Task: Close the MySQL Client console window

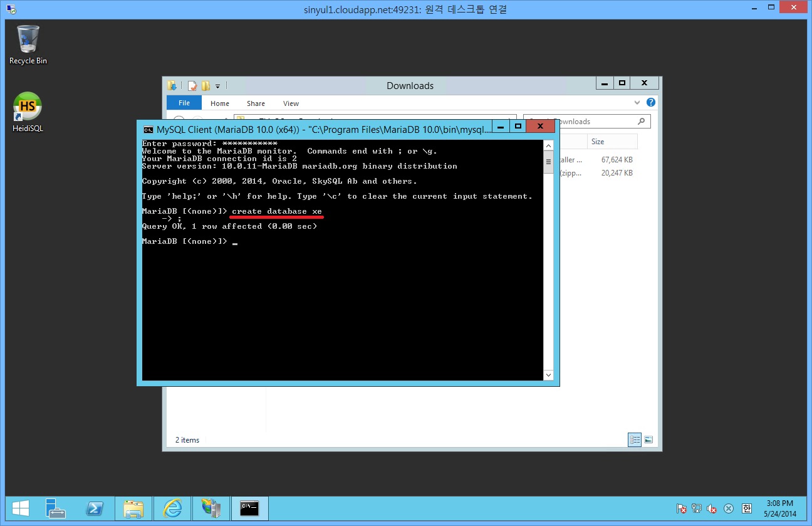Action: coord(541,126)
